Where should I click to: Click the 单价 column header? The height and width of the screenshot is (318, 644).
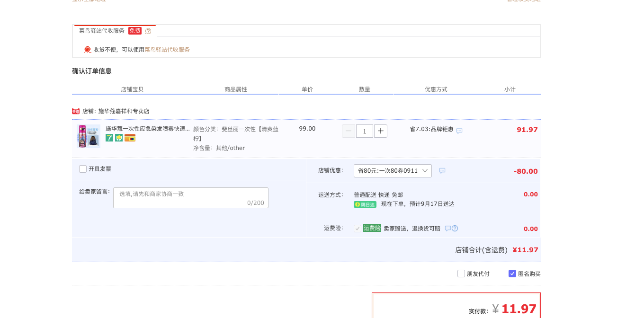[307, 89]
